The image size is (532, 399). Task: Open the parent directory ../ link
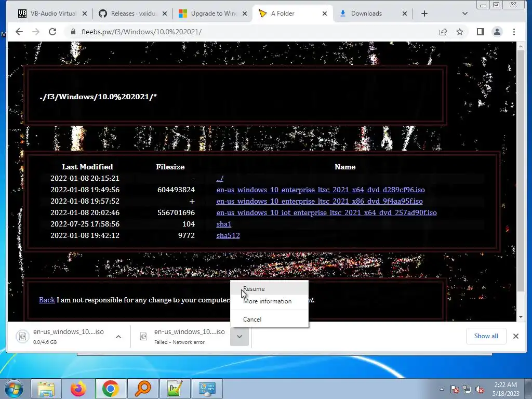[x=220, y=179]
